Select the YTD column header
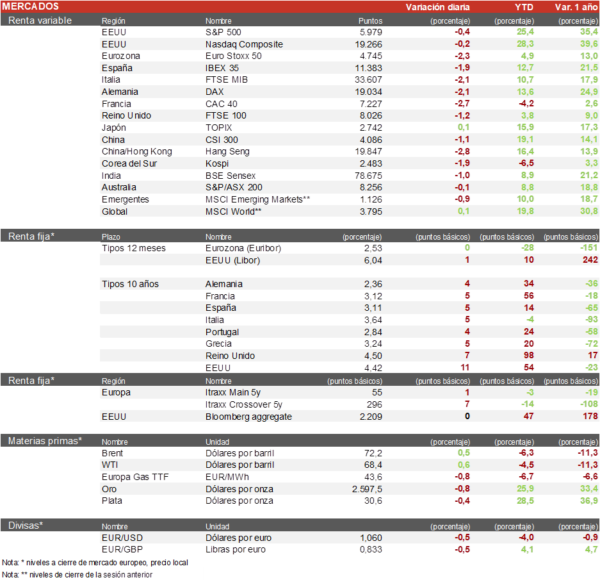600x580 pixels. tap(523, 7)
